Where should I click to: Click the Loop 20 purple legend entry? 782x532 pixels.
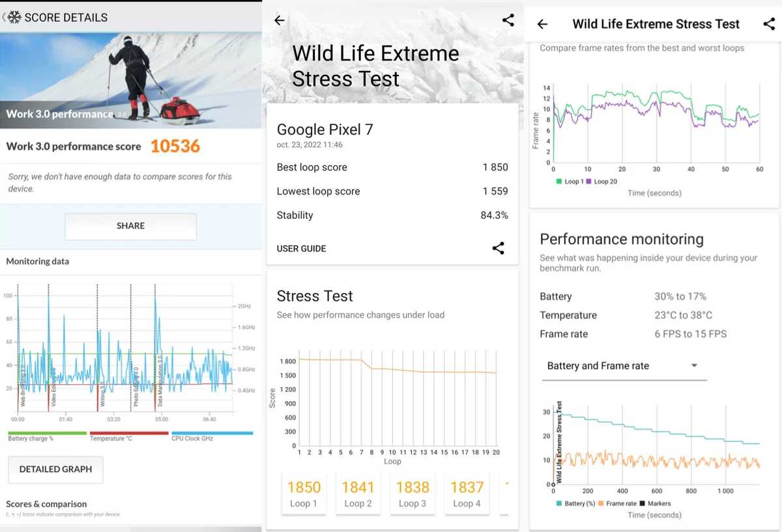click(x=601, y=182)
